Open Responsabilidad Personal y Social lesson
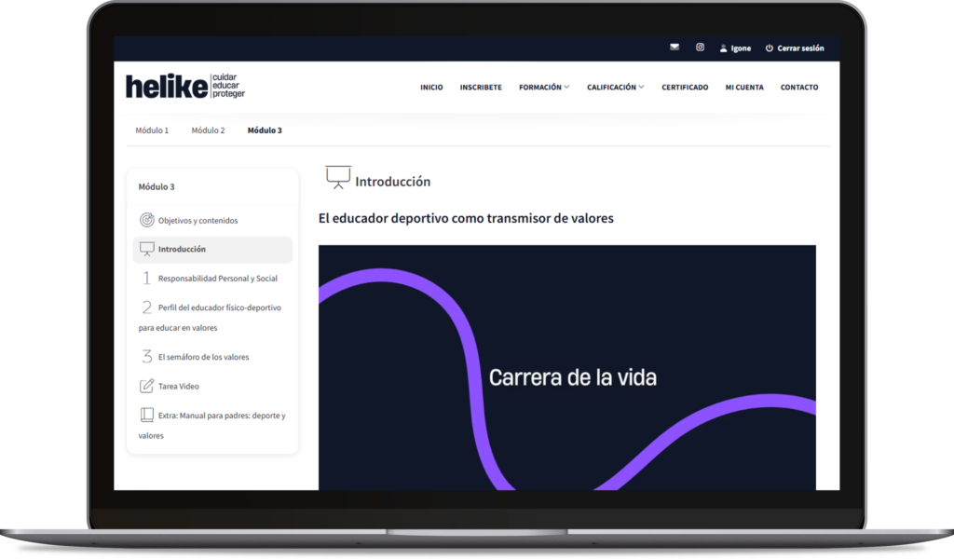The image size is (954, 560). 217,279
